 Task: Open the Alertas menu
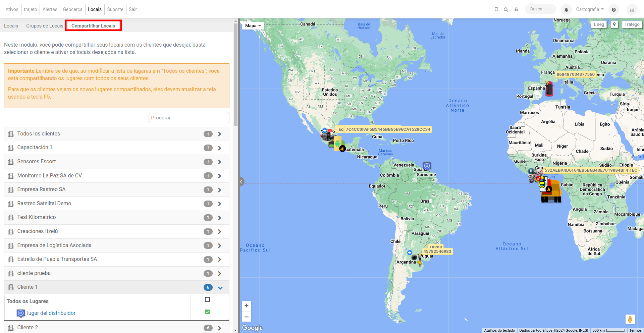click(x=50, y=9)
